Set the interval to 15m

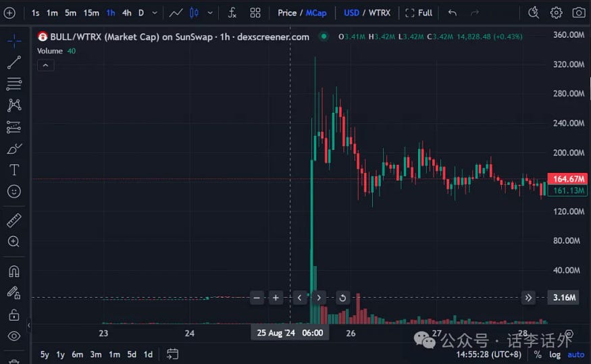[91, 13]
